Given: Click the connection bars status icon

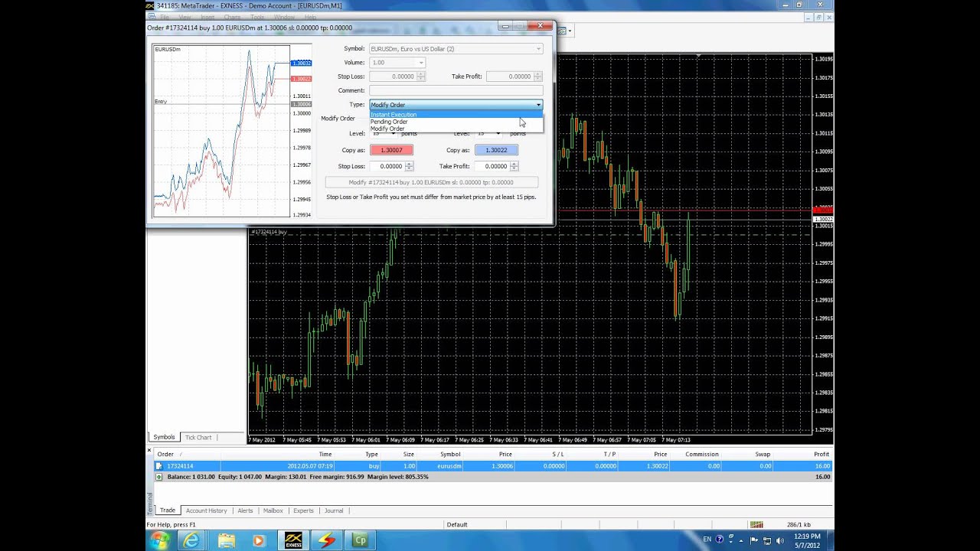Looking at the screenshot, I should (x=756, y=524).
